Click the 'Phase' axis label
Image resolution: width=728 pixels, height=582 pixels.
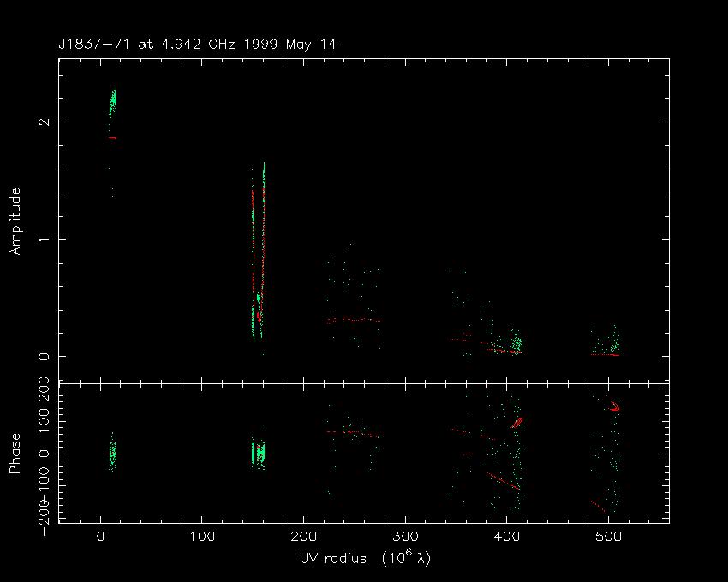click(x=15, y=454)
